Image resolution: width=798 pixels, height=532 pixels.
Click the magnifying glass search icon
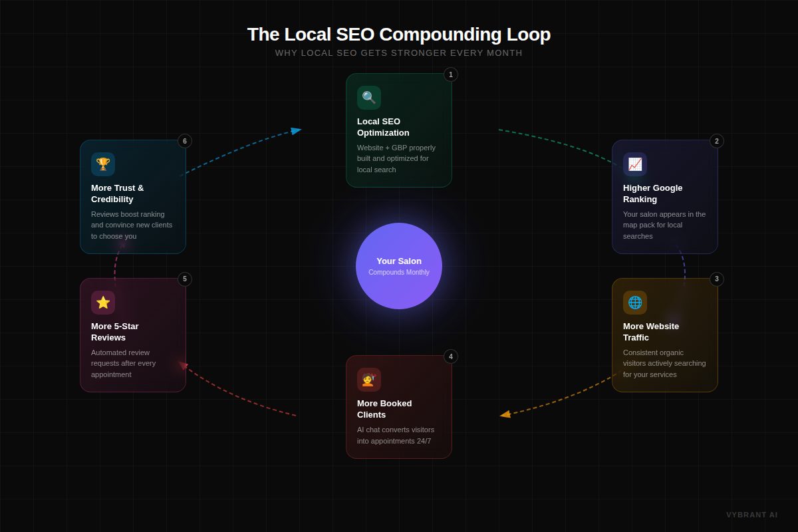(369, 98)
